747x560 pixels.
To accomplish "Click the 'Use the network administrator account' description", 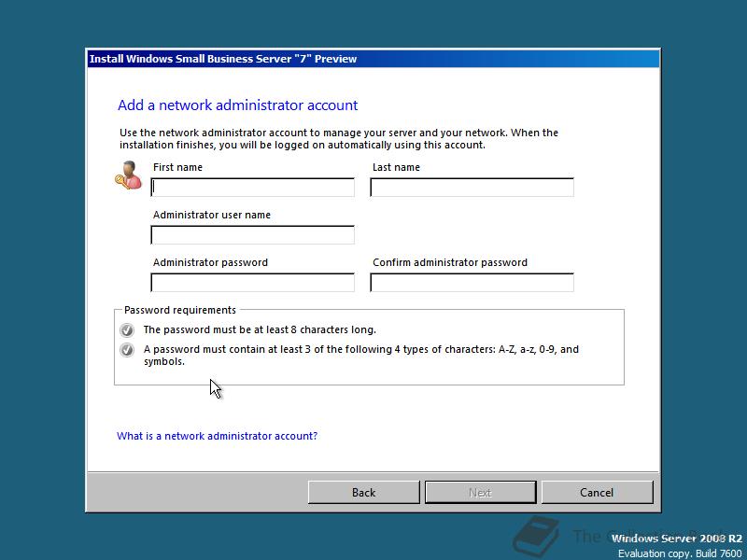I will pos(339,138).
